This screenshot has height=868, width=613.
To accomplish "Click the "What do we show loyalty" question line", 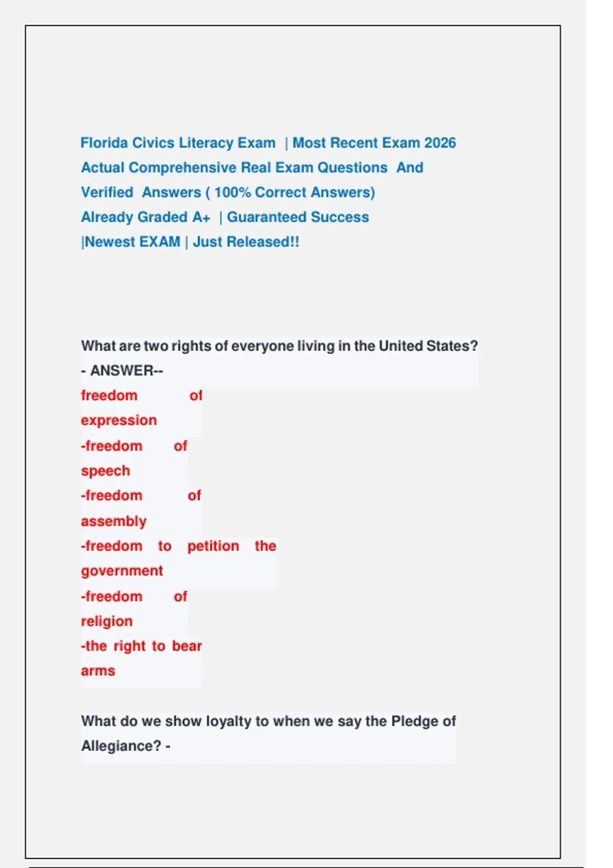I will coord(268,721).
